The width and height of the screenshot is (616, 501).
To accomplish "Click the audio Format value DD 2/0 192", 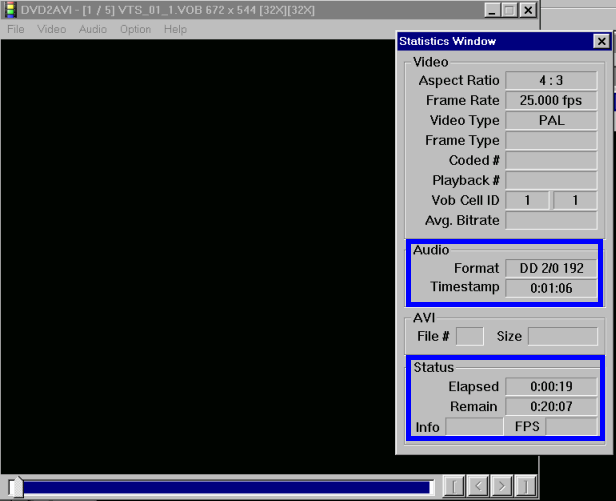I will pyautogui.click(x=551, y=268).
